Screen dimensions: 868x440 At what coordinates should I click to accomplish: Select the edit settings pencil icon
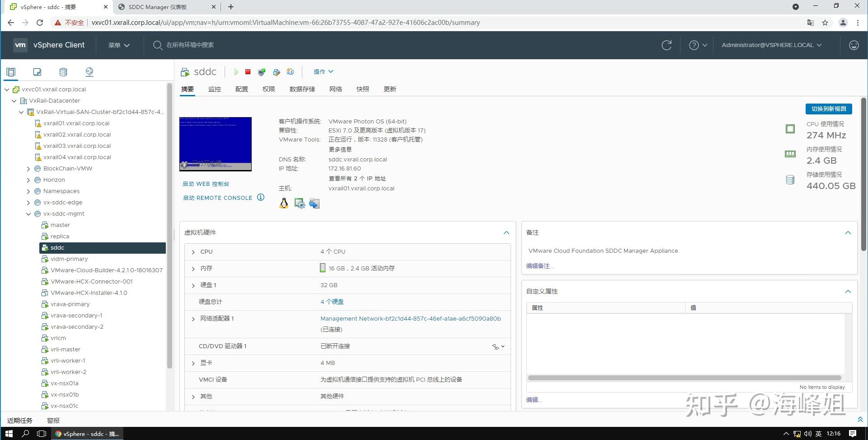tap(276, 71)
